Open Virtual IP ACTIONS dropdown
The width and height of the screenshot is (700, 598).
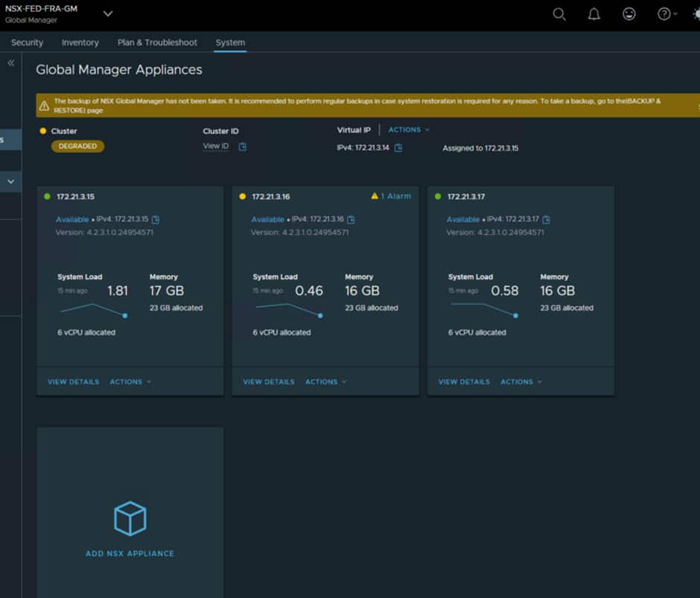409,130
